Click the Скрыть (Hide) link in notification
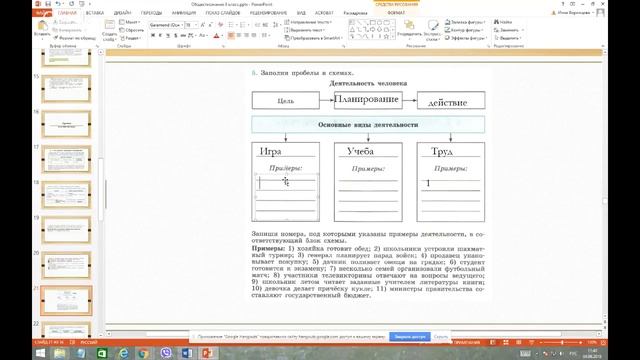640x360 pixels. [441, 336]
